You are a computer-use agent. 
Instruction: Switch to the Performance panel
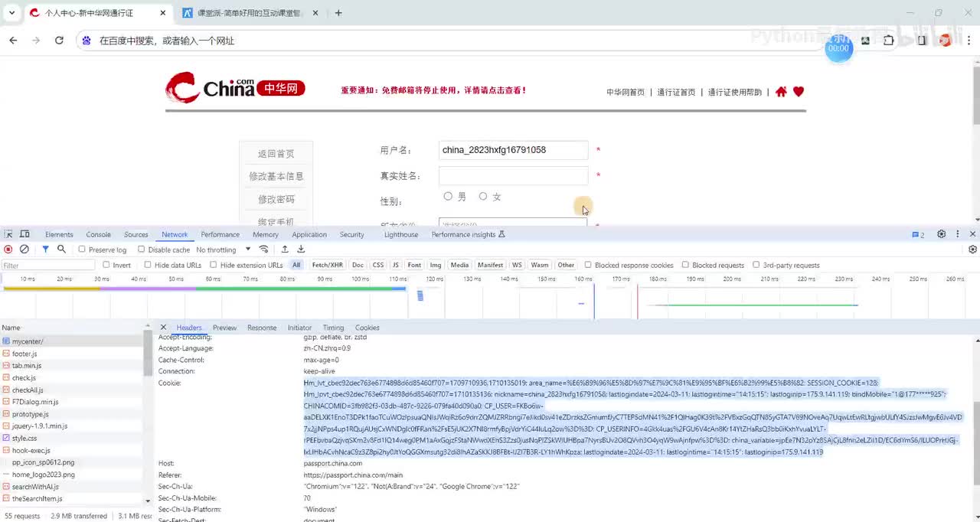(x=220, y=234)
